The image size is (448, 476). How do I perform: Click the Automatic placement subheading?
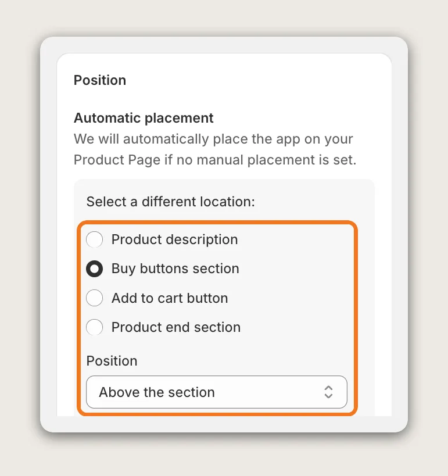tap(144, 118)
